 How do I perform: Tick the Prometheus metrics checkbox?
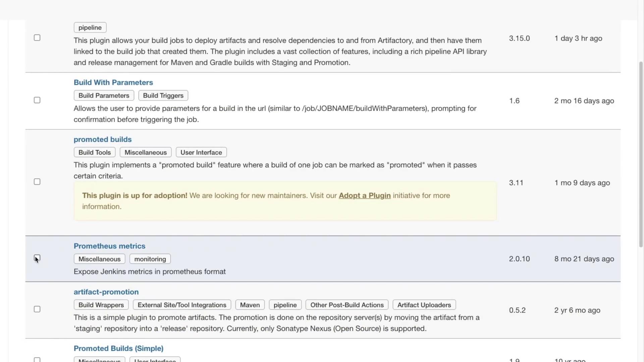(x=37, y=258)
